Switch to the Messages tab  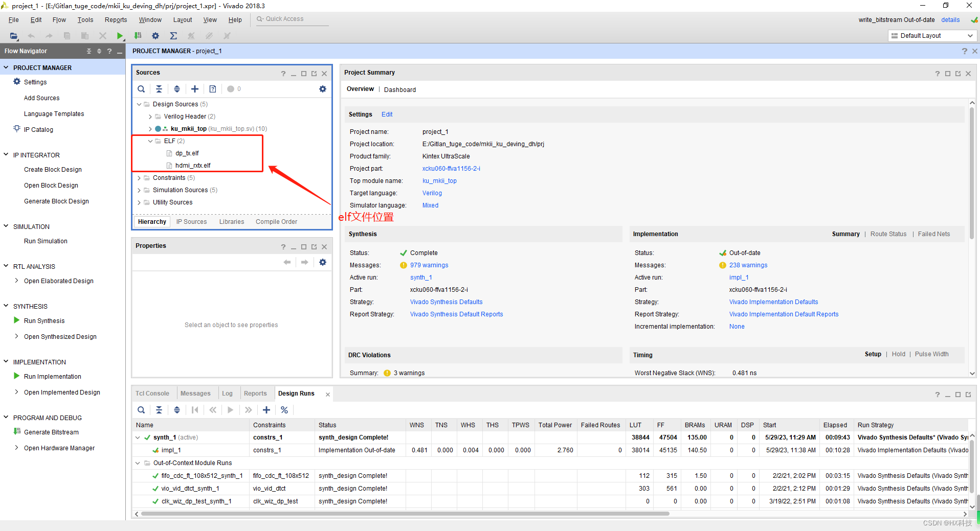pos(195,394)
